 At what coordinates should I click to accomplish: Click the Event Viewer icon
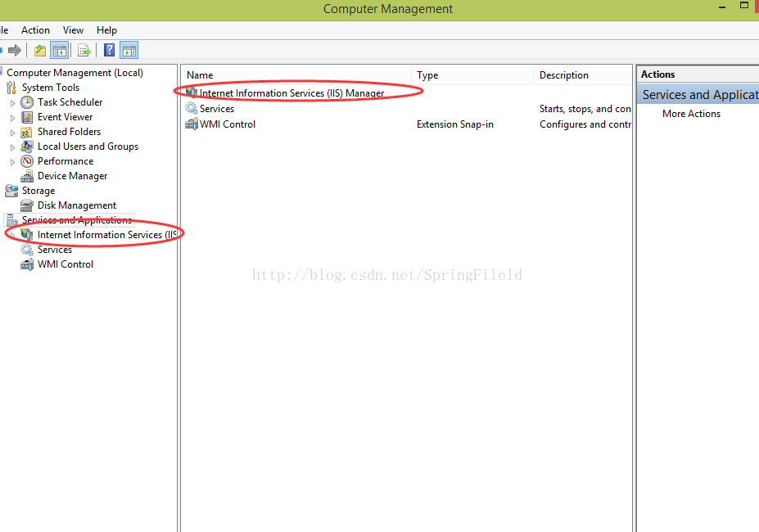(x=27, y=117)
